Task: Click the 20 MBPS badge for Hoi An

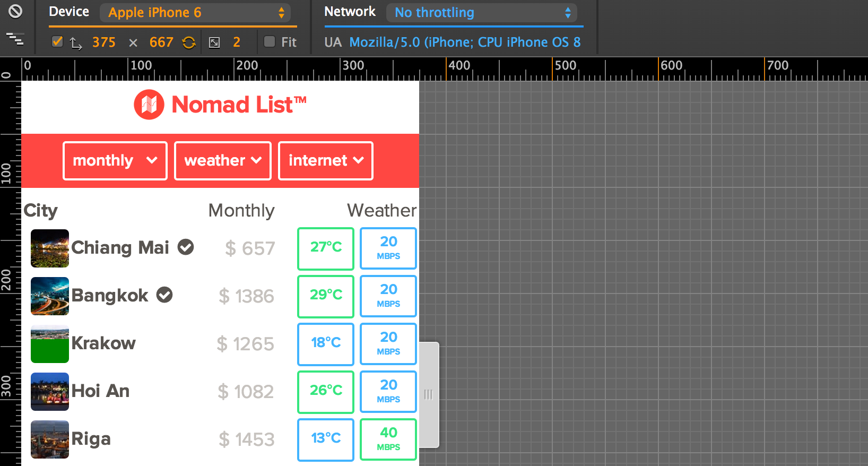Action: [x=388, y=392]
